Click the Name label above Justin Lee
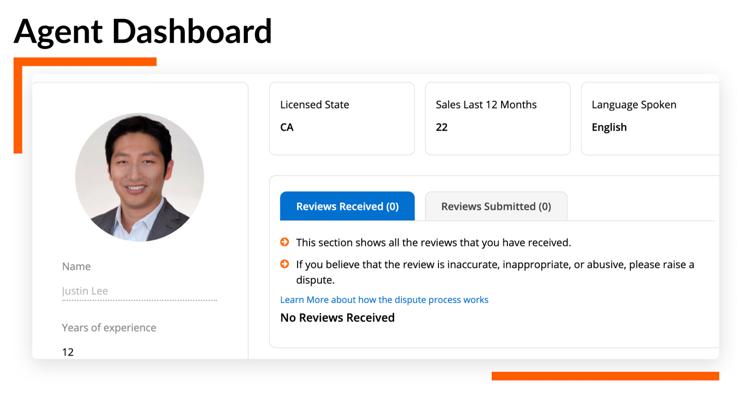This screenshot has height=400, width=737. pos(76,267)
